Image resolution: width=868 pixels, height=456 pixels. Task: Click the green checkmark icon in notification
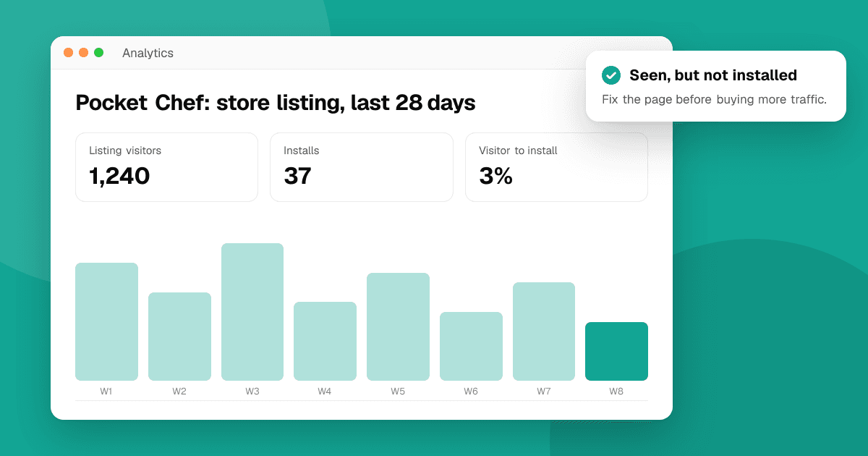611,75
